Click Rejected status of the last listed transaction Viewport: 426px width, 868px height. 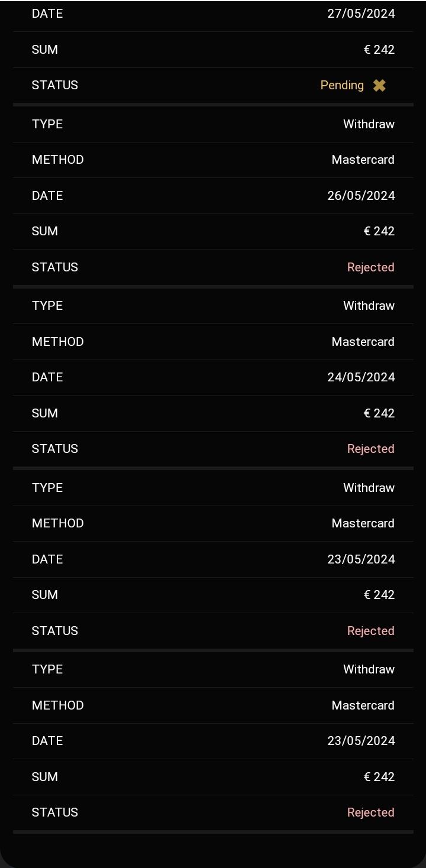point(370,812)
